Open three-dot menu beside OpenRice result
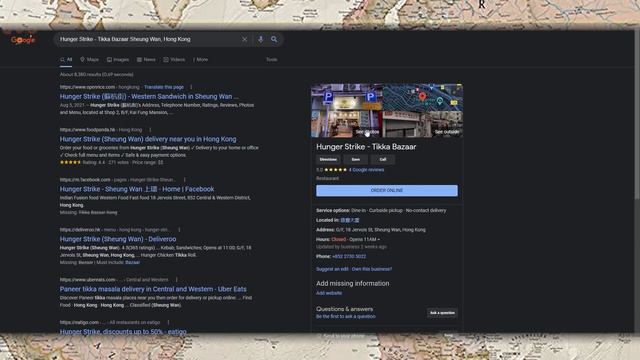Viewport: 640px width, 360px height. [x=191, y=87]
